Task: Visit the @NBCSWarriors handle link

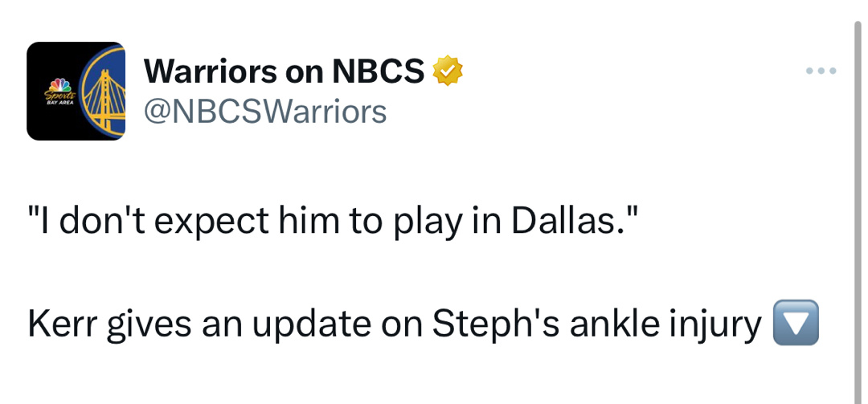Action: 264,112
